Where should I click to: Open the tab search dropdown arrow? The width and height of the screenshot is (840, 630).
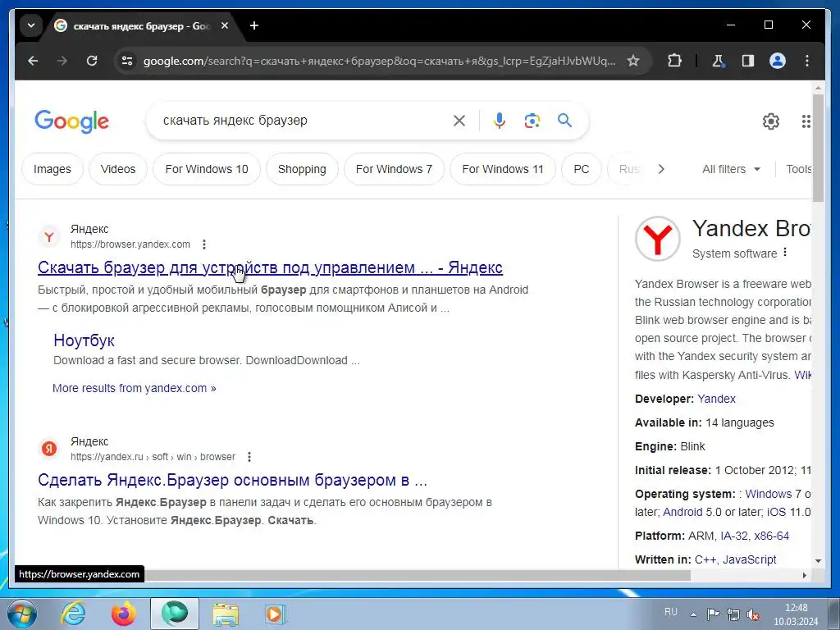[x=31, y=25]
